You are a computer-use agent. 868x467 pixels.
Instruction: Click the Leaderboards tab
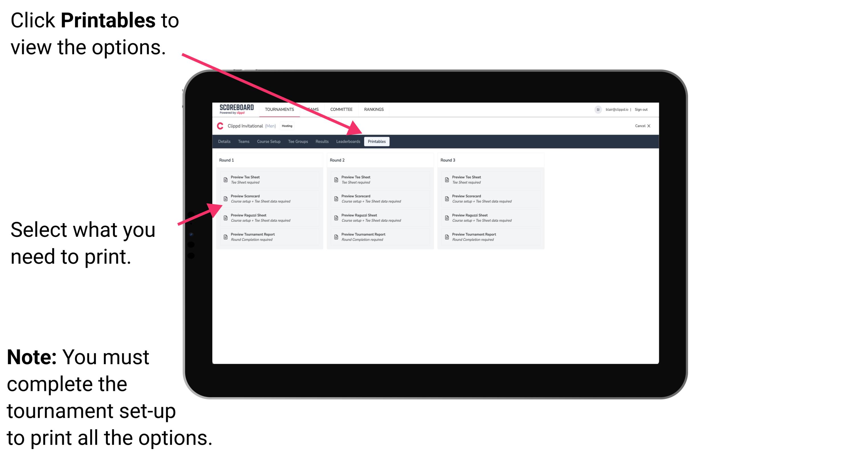[347, 142]
